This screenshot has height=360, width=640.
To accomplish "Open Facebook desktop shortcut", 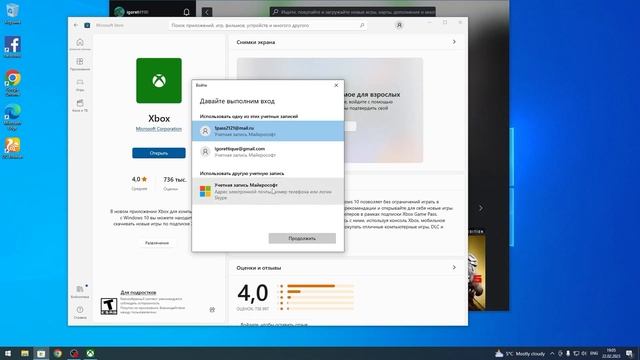I will 13,47.
